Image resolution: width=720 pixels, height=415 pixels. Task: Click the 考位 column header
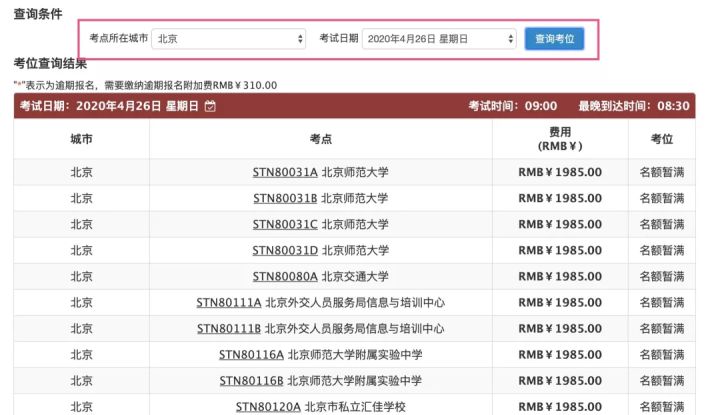(x=662, y=139)
